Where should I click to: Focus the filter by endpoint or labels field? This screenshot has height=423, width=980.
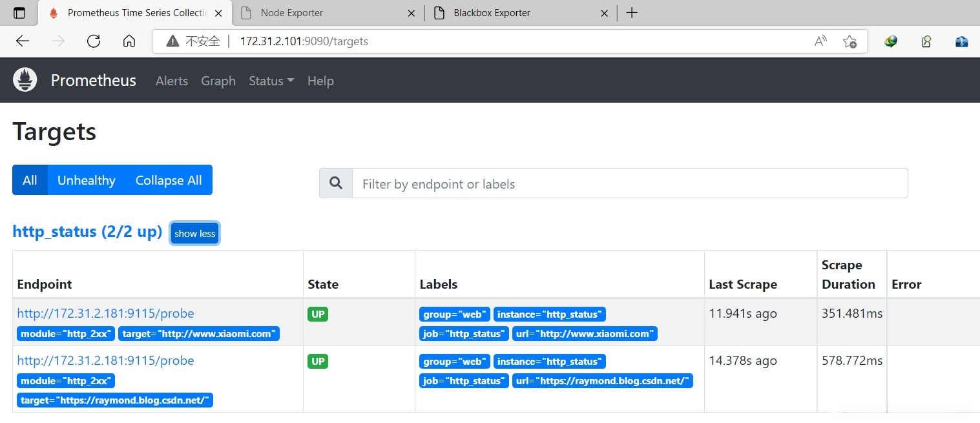point(629,183)
